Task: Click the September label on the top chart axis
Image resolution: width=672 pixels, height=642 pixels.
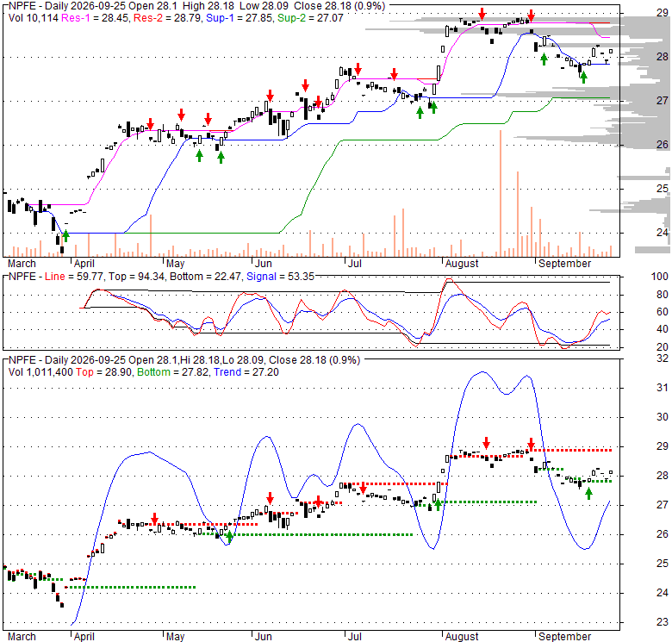Action: coord(564,264)
